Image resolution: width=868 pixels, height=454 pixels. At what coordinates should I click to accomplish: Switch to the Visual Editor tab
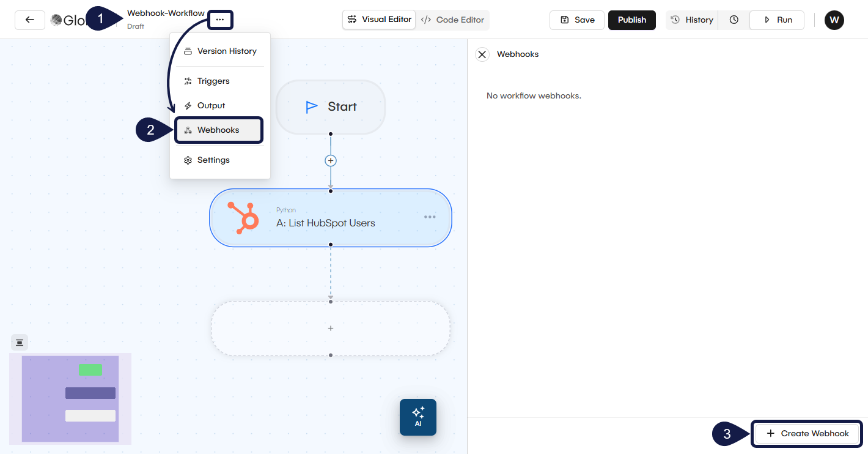pos(379,20)
